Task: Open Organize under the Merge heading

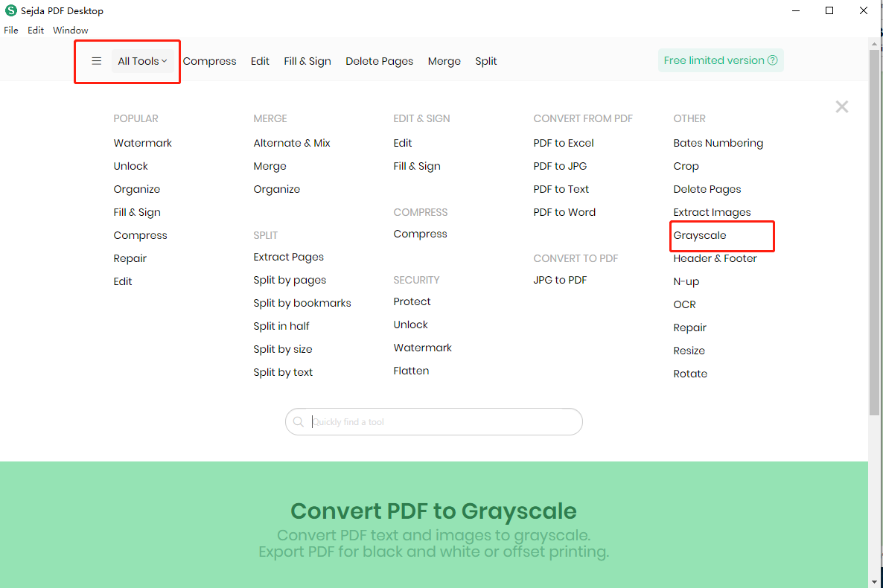Action: [x=276, y=189]
